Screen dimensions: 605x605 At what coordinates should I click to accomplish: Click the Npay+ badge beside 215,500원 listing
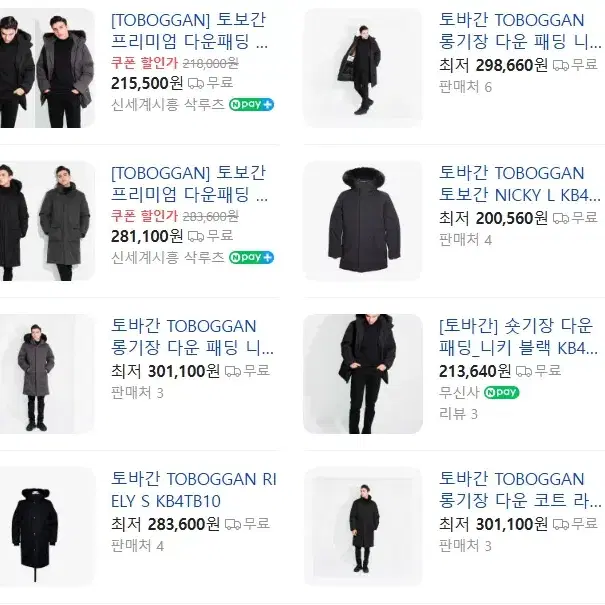pyautogui.click(x=251, y=105)
